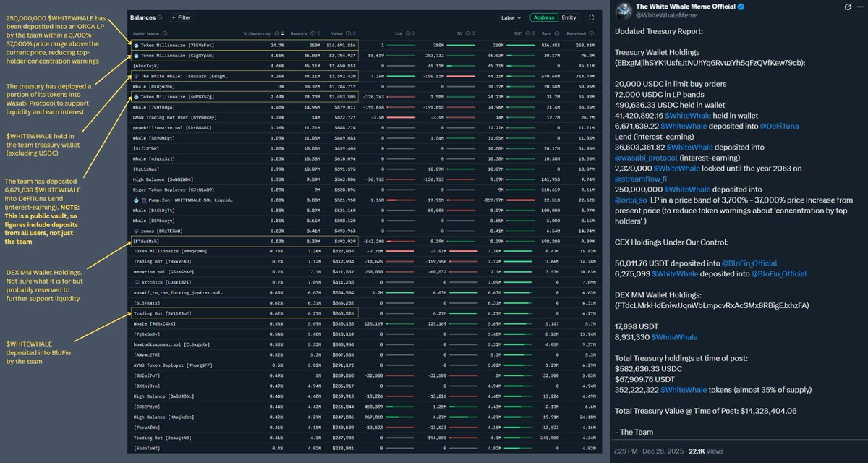Sort by % Ownership using its arrows
Image resolution: width=868 pixels, height=463 pixels.
[x=283, y=33]
